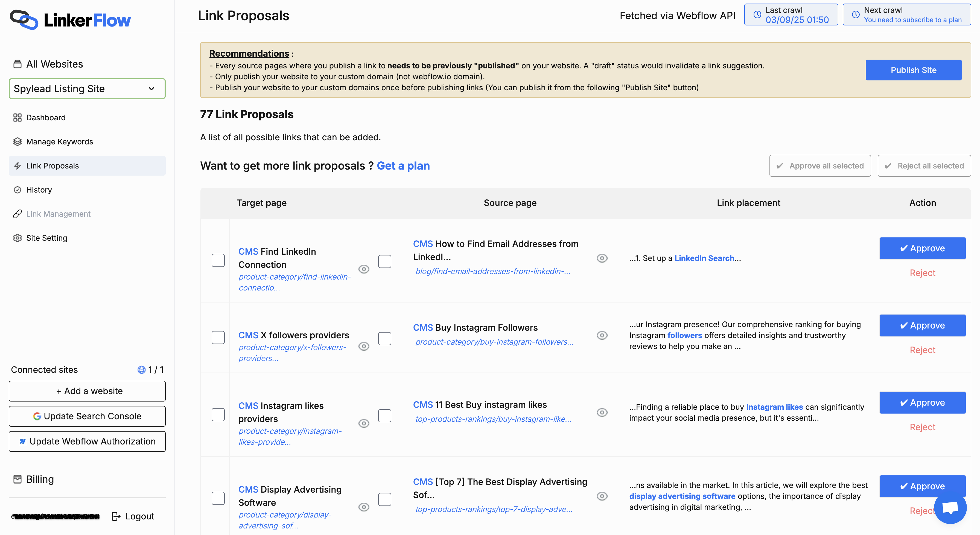Click the Billing wallet icon

coord(17,479)
